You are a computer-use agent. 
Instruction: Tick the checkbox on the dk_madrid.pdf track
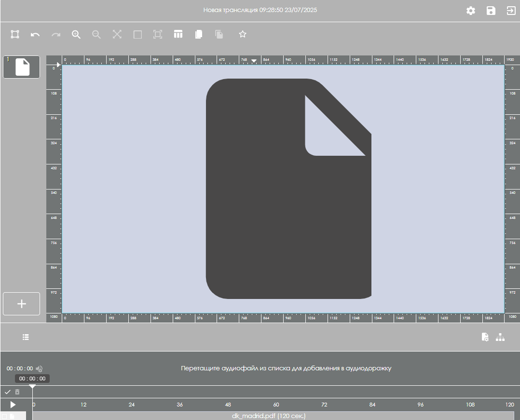pyautogui.click(x=4, y=416)
